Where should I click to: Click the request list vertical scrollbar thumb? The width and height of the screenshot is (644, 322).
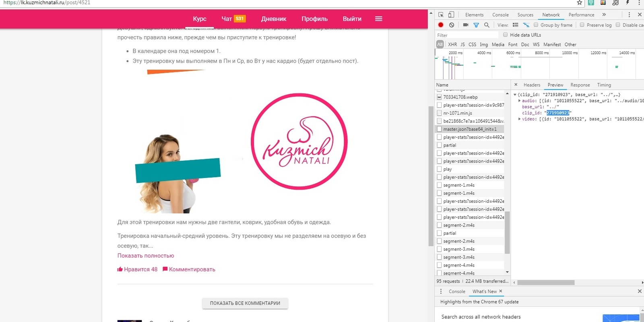coord(507,233)
